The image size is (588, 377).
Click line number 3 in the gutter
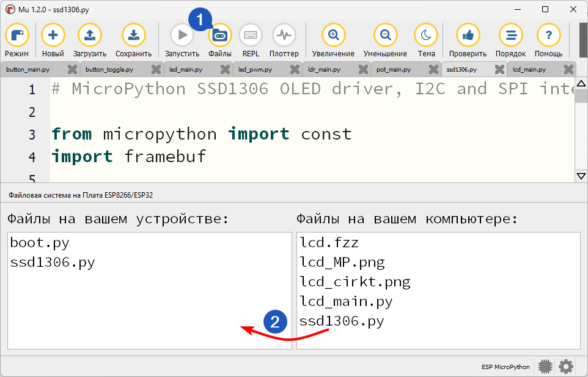point(32,134)
